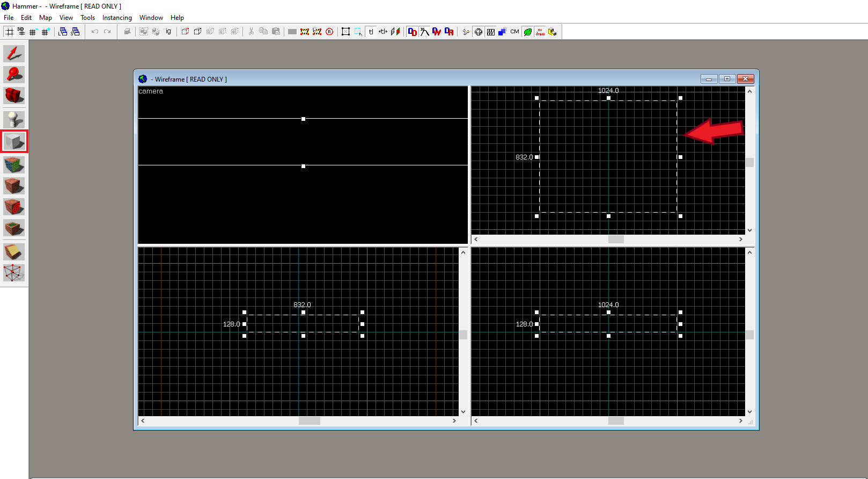Select the Clipping tool

coord(14,252)
